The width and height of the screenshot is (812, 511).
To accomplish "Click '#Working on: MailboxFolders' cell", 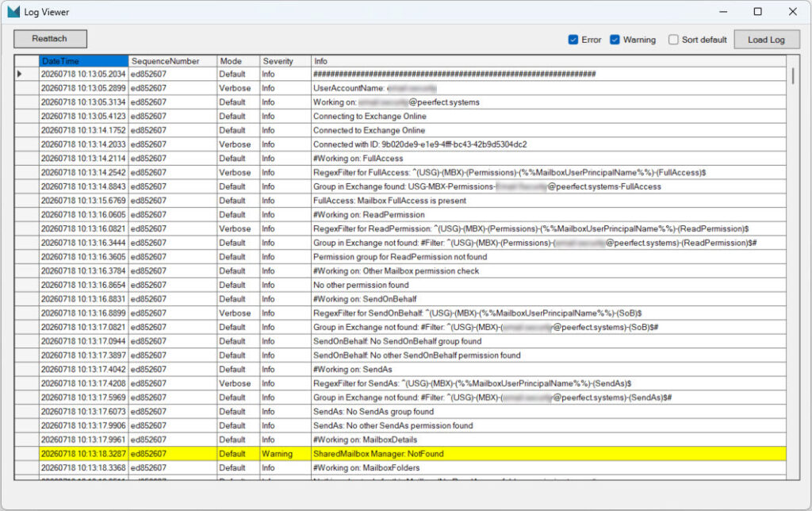I will 549,468.
